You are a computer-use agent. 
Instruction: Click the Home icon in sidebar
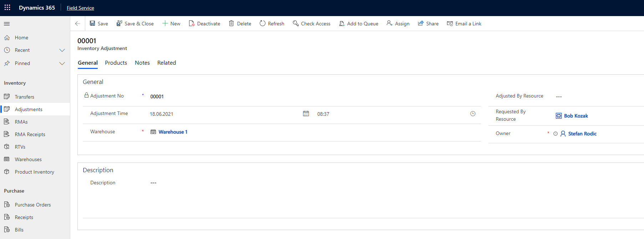click(7, 38)
